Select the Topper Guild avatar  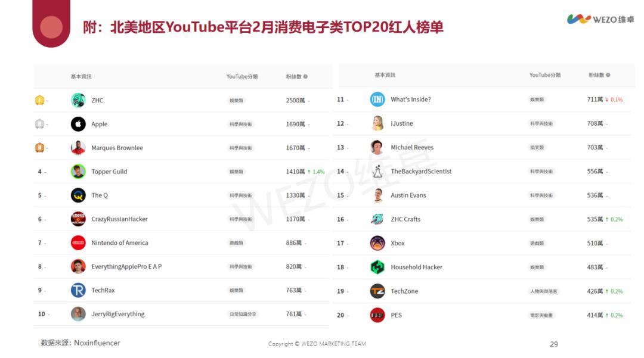pyautogui.click(x=77, y=171)
